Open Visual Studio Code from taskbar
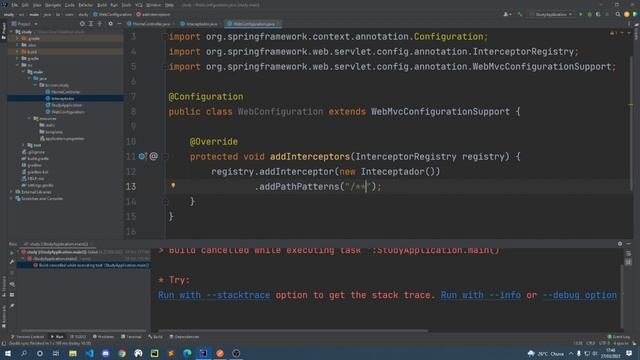 pyautogui.click(x=89, y=353)
